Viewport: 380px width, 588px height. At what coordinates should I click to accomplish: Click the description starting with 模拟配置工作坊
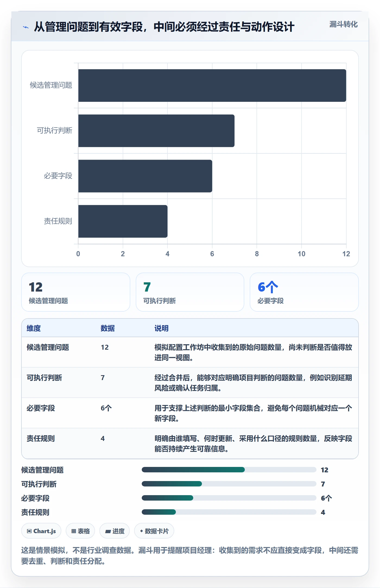click(253, 352)
